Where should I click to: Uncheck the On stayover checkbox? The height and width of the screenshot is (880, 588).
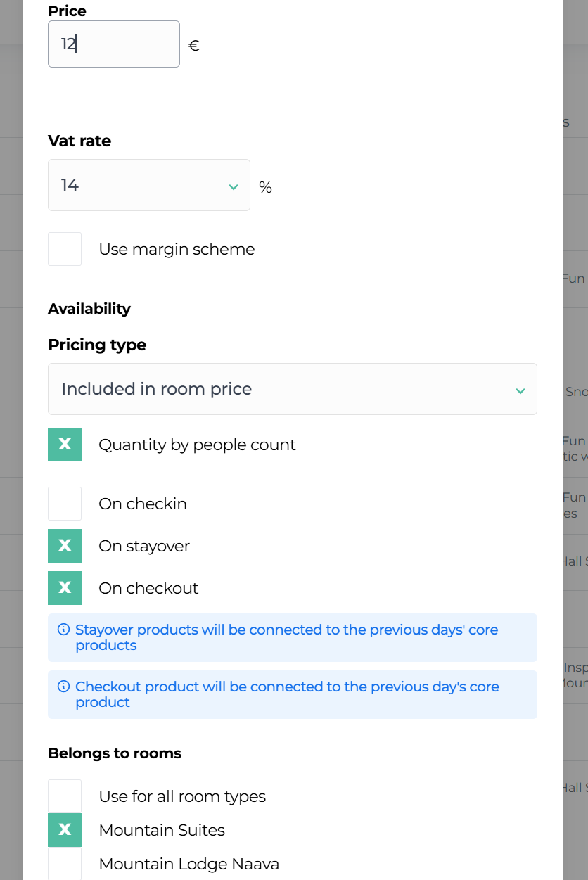click(x=65, y=546)
